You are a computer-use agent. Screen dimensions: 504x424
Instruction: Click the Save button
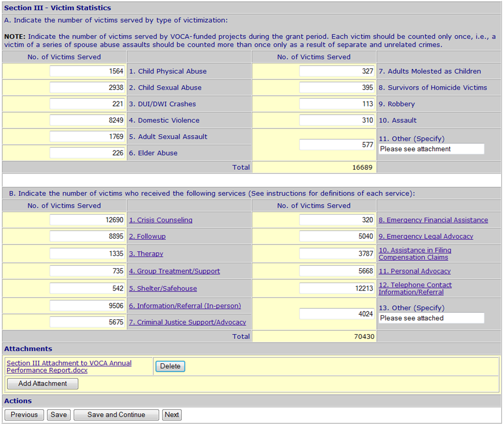click(58, 415)
